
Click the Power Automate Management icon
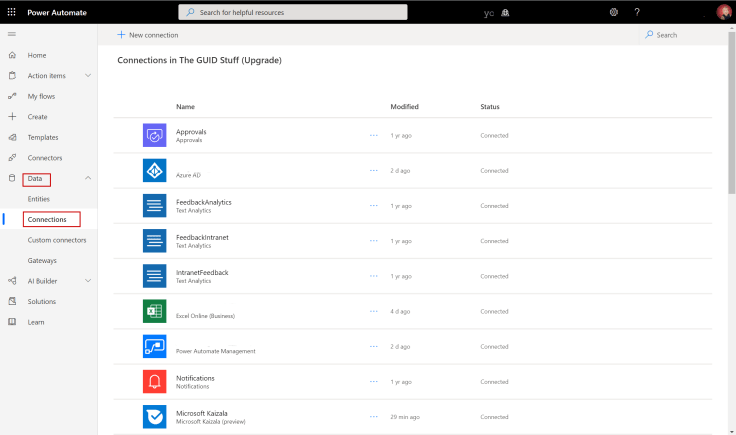click(x=154, y=346)
